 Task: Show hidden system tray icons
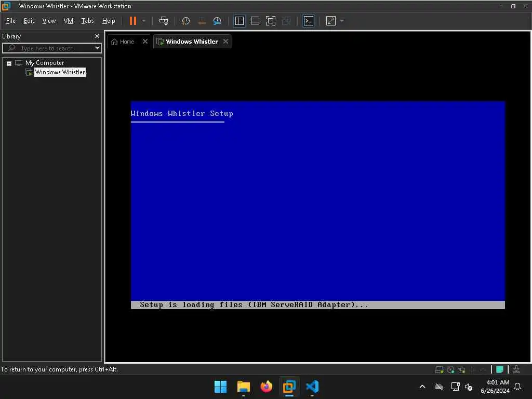pos(422,387)
